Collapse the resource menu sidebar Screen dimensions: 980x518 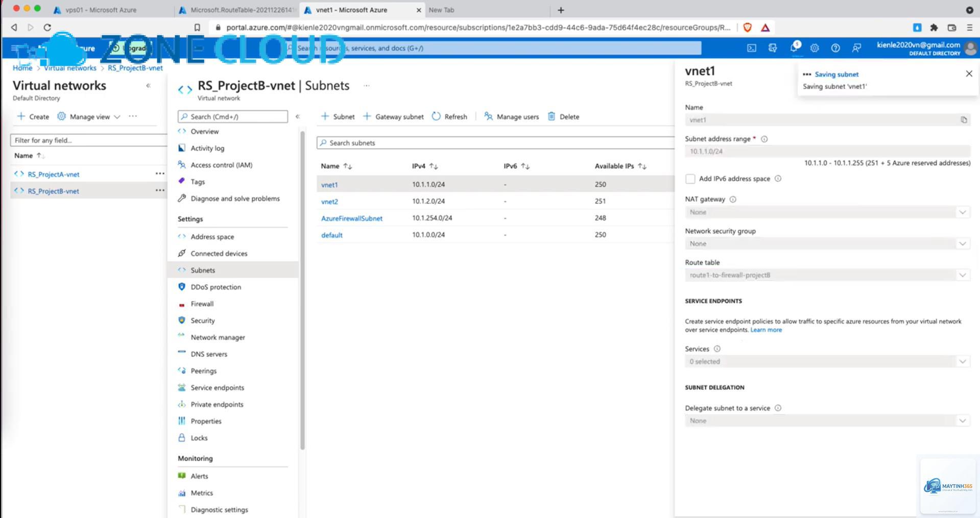(x=297, y=117)
